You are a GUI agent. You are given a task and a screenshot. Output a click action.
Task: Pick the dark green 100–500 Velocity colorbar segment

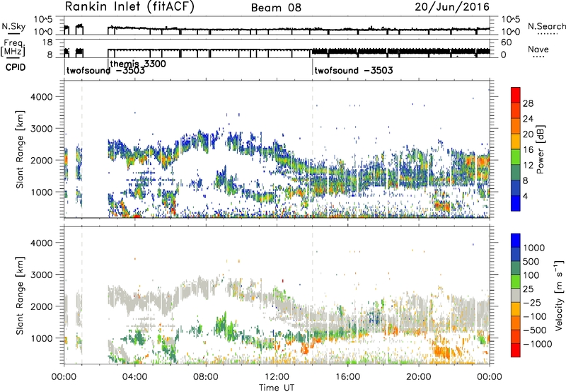(x=516, y=268)
